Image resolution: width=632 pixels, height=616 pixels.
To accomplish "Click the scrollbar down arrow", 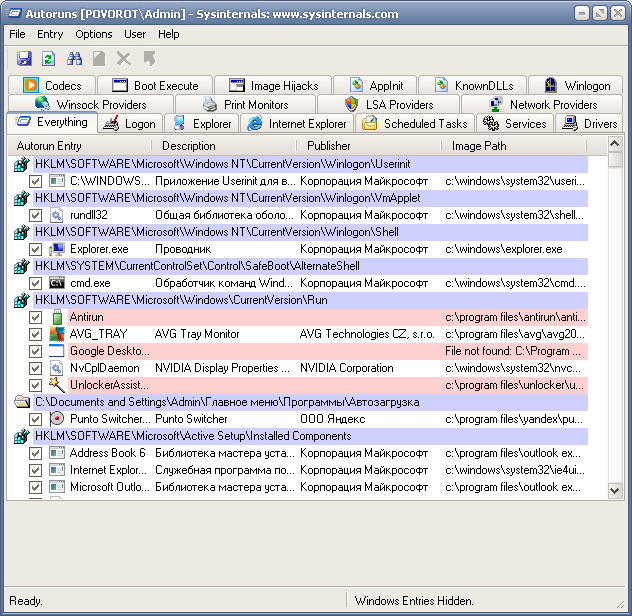I will pyautogui.click(x=614, y=491).
